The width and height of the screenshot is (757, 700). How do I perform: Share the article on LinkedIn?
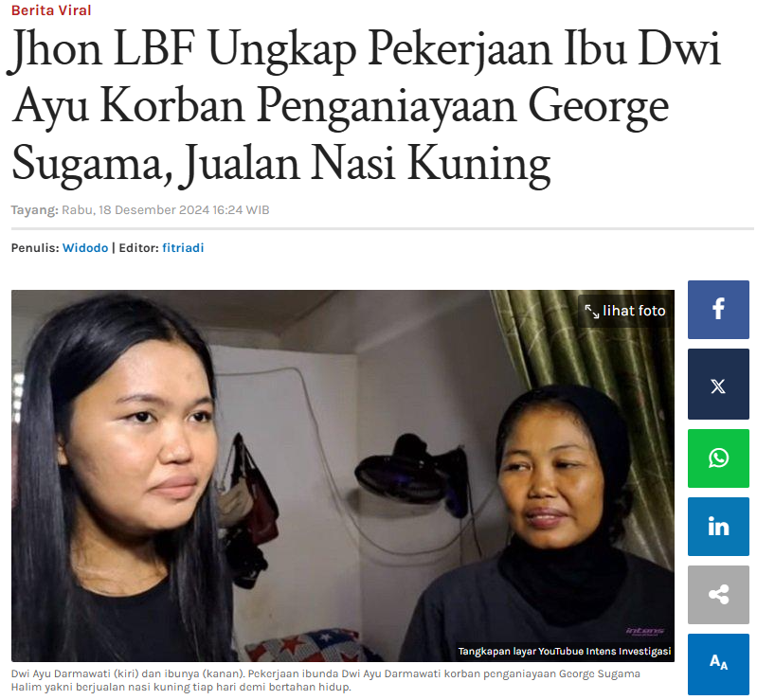[718, 527]
